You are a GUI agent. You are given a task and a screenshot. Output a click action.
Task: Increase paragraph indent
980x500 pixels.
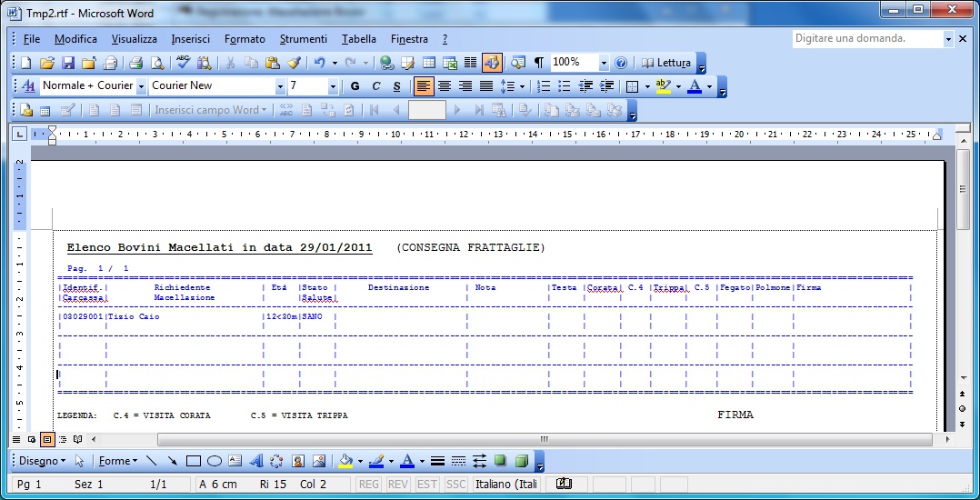click(606, 85)
